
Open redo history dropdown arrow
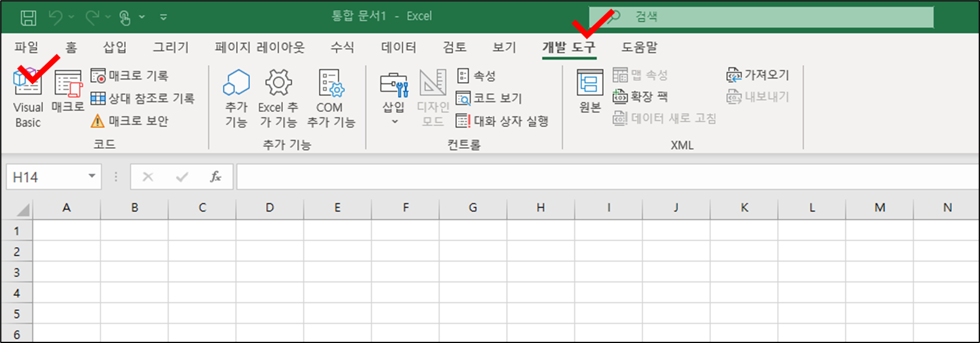pyautogui.click(x=108, y=17)
